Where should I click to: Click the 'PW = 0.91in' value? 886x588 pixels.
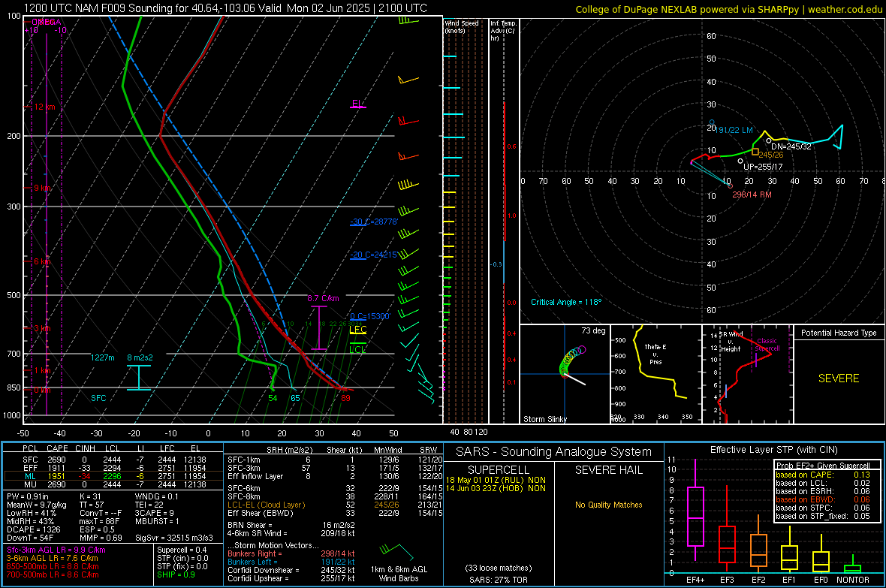(29, 496)
